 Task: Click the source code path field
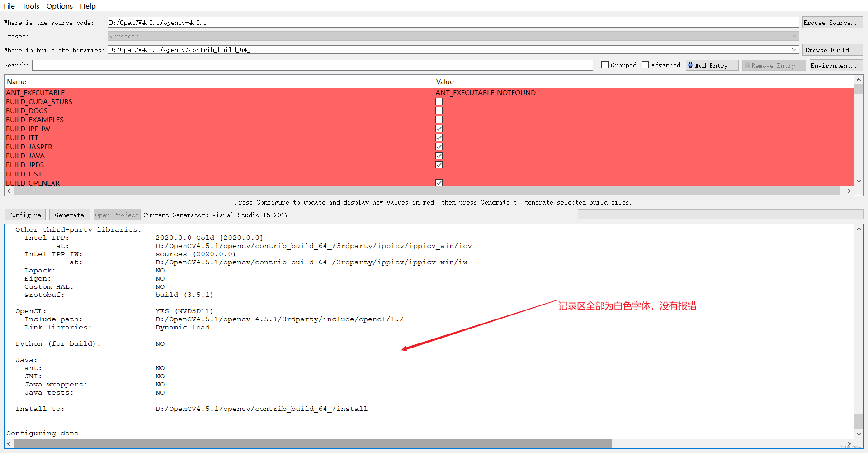453,23
